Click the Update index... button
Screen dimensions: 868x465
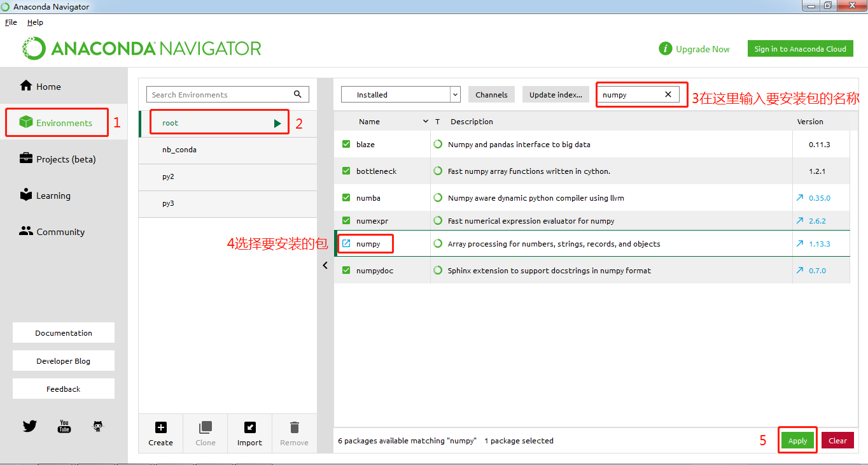coord(556,94)
